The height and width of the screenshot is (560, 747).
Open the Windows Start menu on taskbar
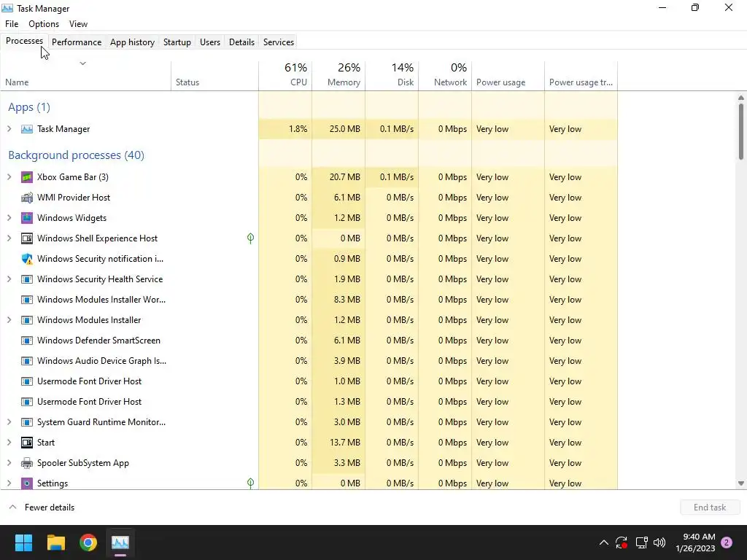[x=23, y=542]
